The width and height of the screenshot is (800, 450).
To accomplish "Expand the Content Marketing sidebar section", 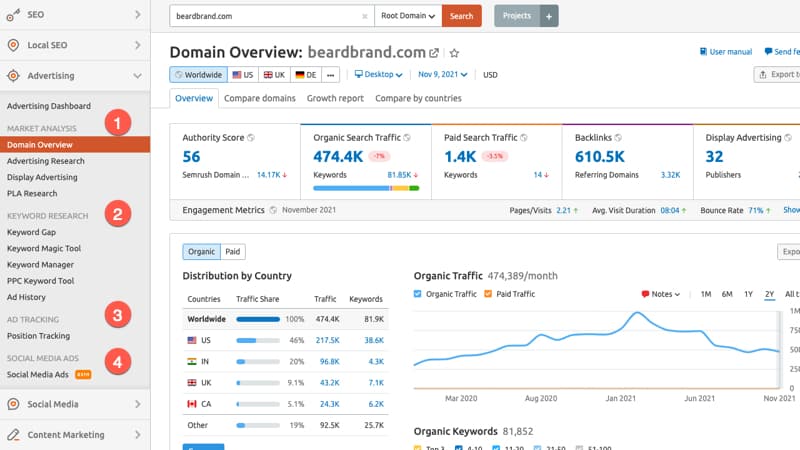I will [x=138, y=435].
